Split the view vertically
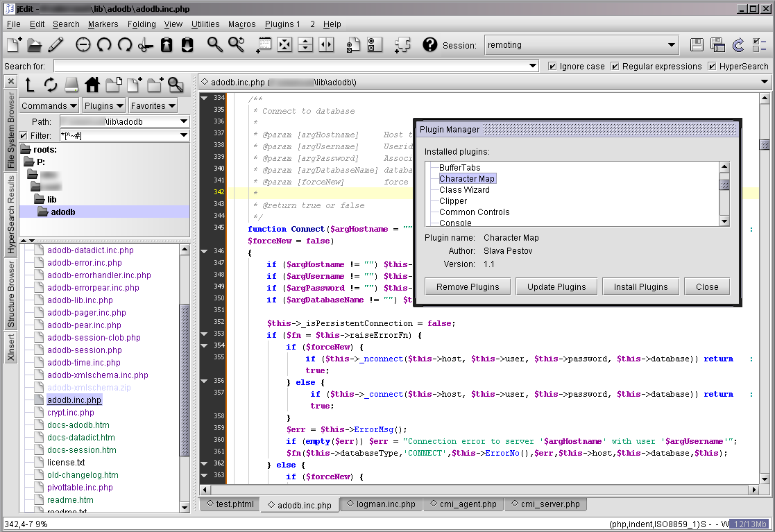This screenshot has height=532, width=775. point(326,45)
